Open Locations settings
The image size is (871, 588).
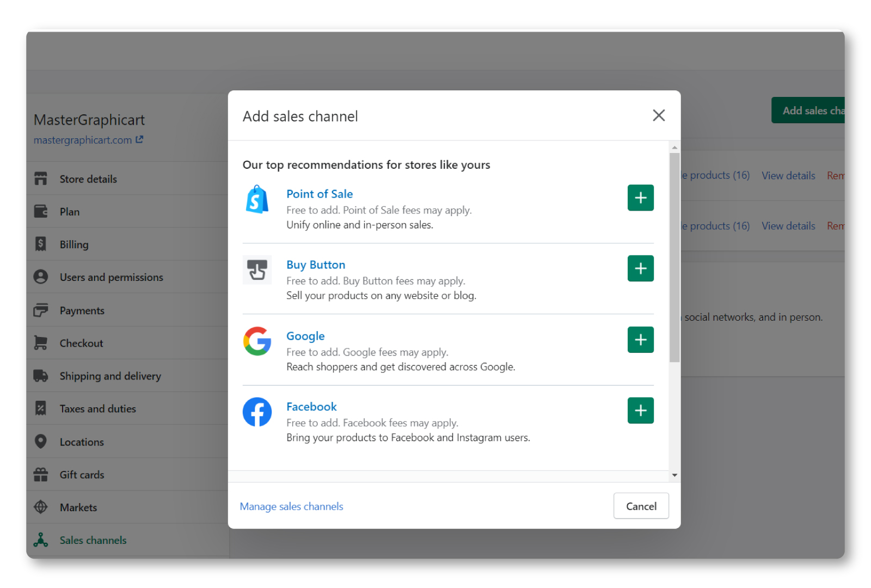click(x=127, y=442)
